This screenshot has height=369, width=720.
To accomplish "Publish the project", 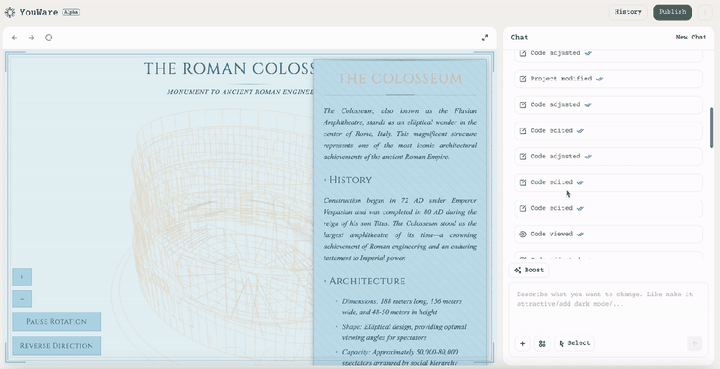I will pos(672,12).
